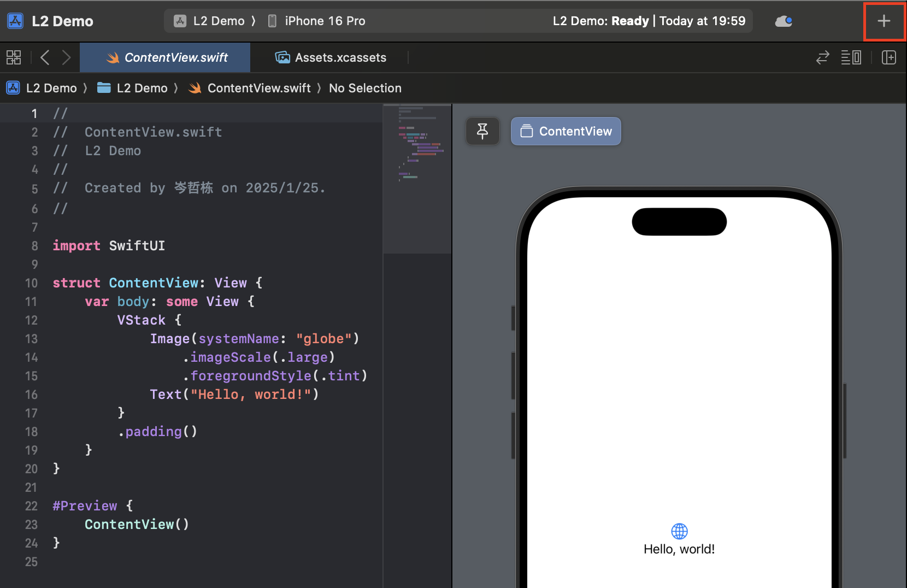
Task: Click the L2 Demo project breadcrumb
Action: 42,88
